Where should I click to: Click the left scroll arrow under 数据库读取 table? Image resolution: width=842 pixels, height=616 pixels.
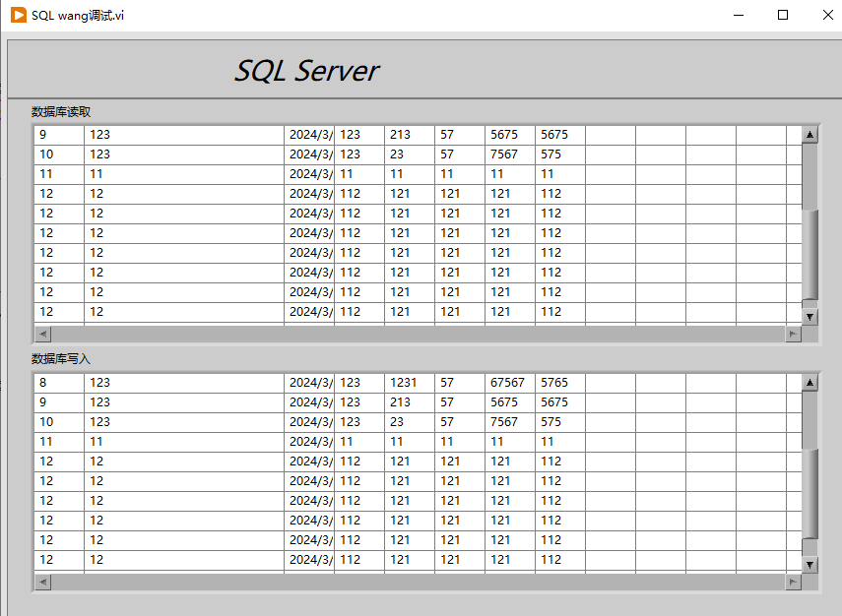click(41, 334)
